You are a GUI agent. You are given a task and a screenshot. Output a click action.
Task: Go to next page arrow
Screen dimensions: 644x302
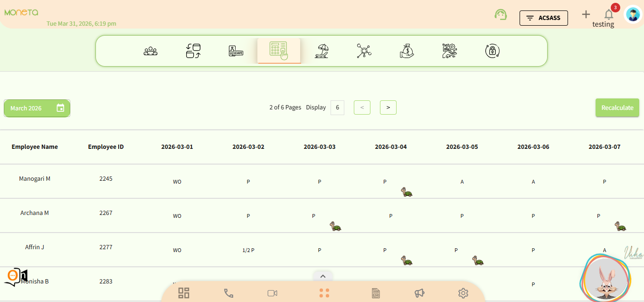coord(388,107)
